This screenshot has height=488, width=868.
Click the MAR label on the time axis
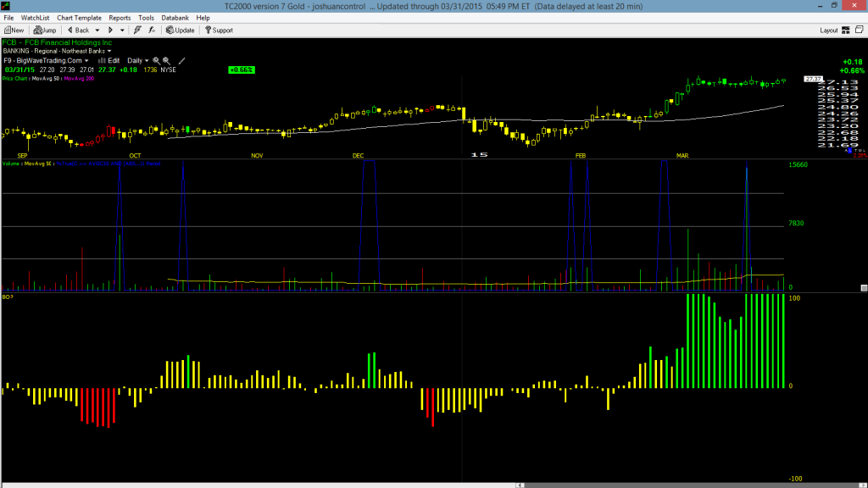(x=682, y=156)
